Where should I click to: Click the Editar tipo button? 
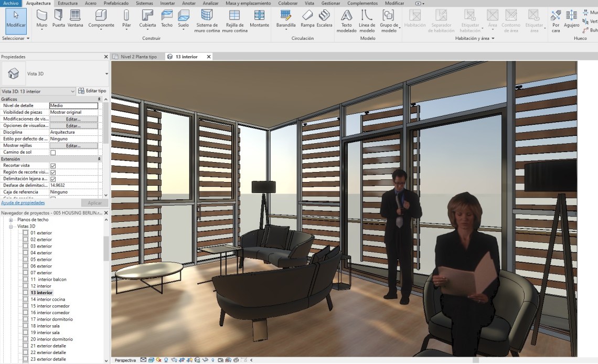pos(92,91)
